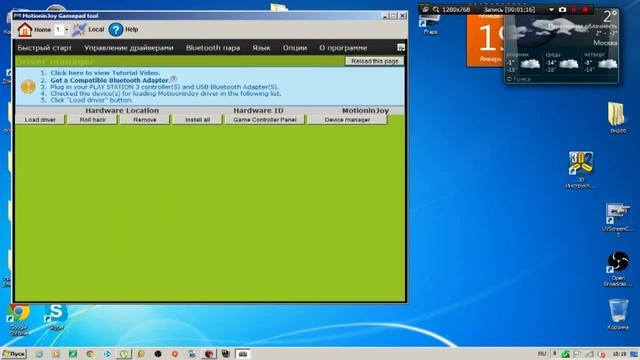
Task: Click recorder window-select icon next to magnifier
Action: [x=425, y=9]
